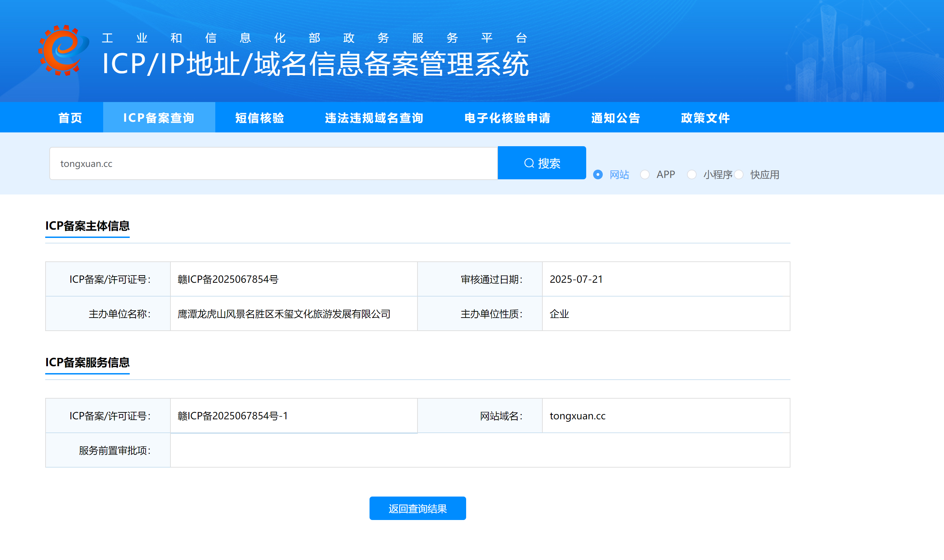Go to 违法违规域名查询 tab
This screenshot has height=560, width=944.
(x=374, y=118)
